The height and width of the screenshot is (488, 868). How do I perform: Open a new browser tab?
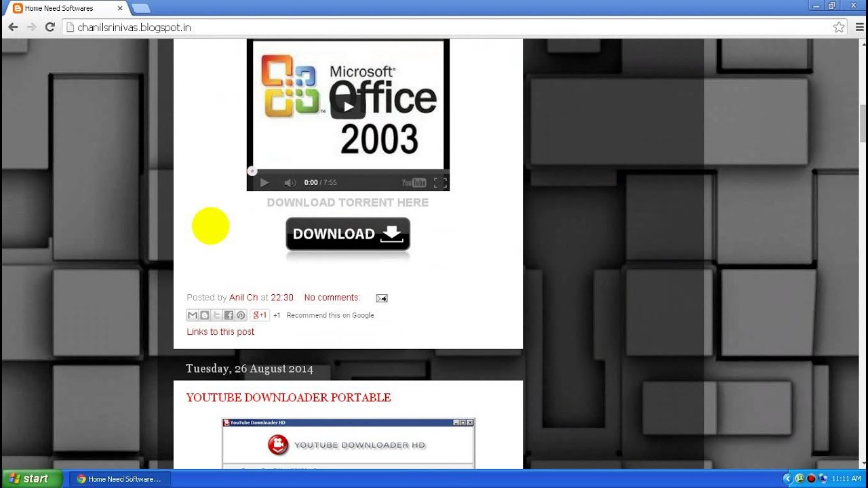pyautogui.click(x=141, y=8)
